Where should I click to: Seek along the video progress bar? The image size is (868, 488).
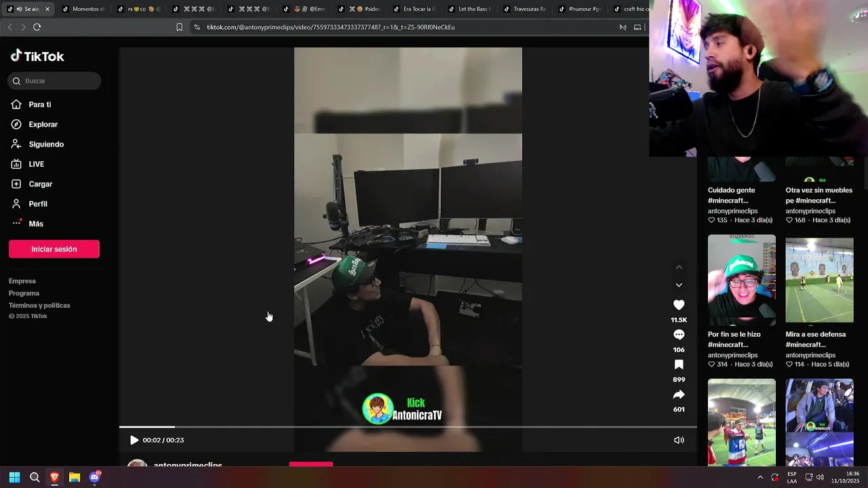click(408, 427)
